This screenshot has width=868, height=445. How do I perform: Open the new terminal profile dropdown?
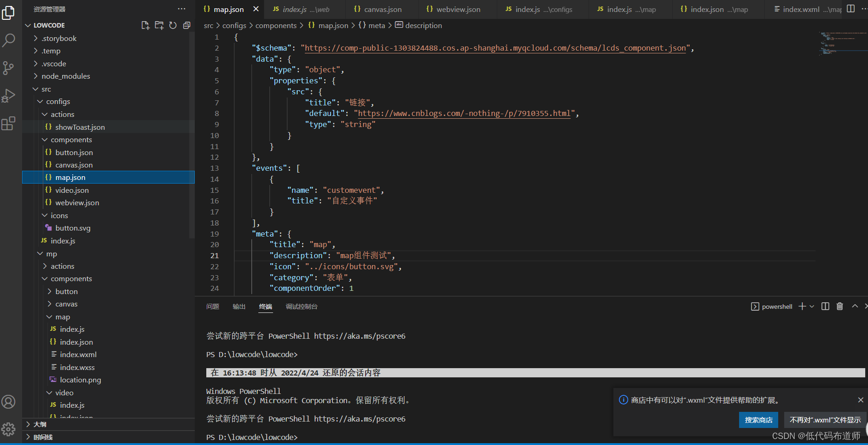(x=812, y=306)
